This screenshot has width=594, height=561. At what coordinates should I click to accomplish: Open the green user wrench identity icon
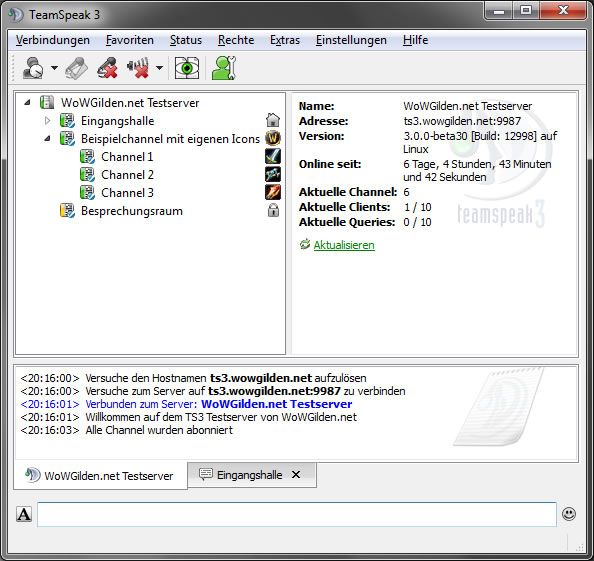224,68
